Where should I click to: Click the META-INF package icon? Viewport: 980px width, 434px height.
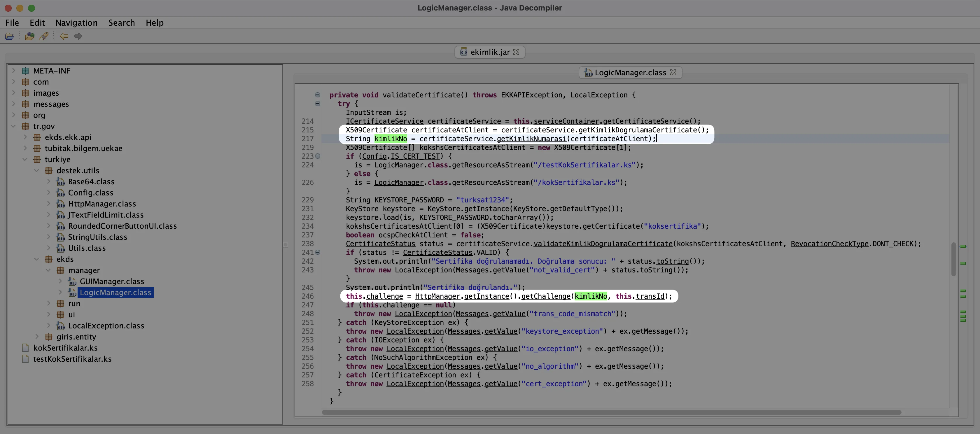[25, 71]
